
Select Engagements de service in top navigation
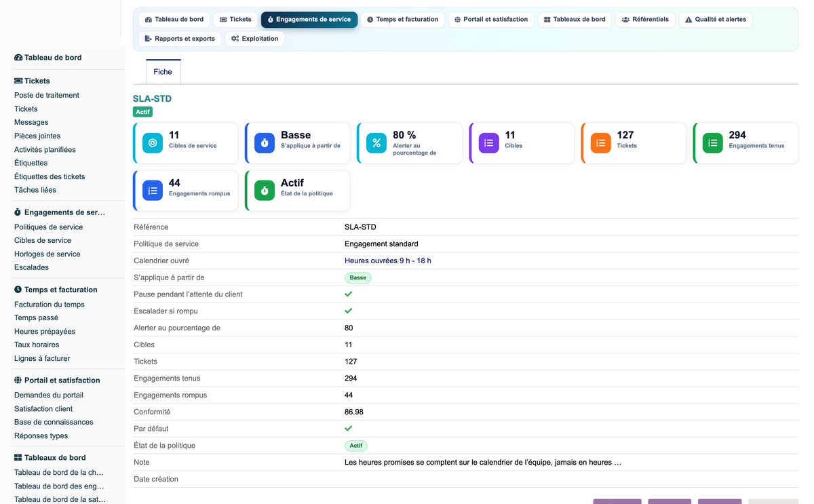tap(309, 20)
